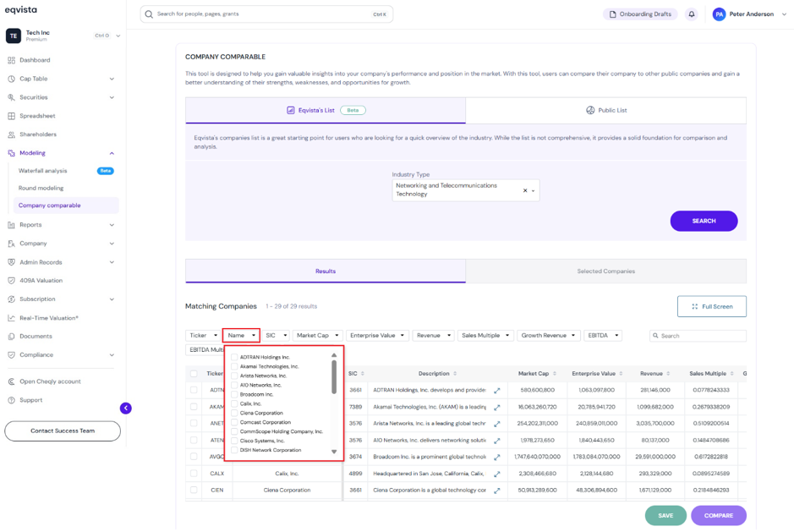The width and height of the screenshot is (794, 532).
Task: Select the CALX table row checkbox
Action: coord(194,474)
